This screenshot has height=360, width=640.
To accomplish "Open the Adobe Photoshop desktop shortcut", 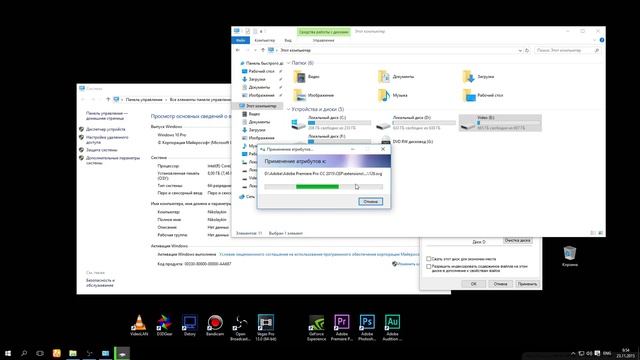I will point(367,328).
